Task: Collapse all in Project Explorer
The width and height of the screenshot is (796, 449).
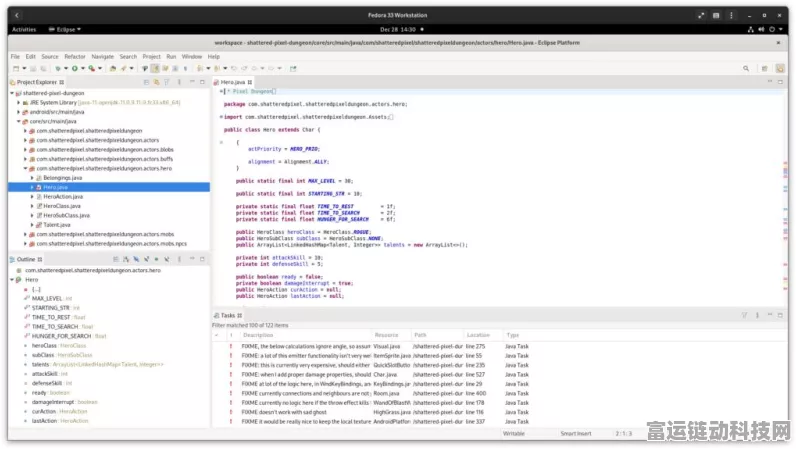Action: pos(146,82)
